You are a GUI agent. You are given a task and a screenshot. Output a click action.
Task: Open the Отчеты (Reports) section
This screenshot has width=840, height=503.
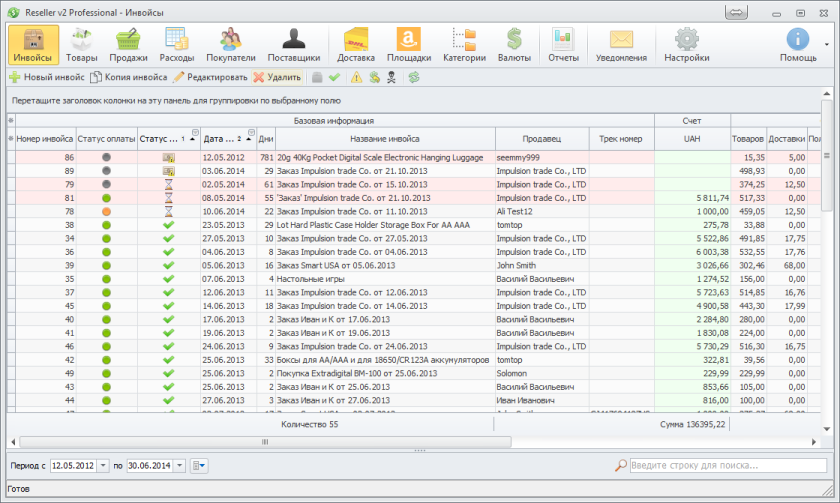coord(563,45)
